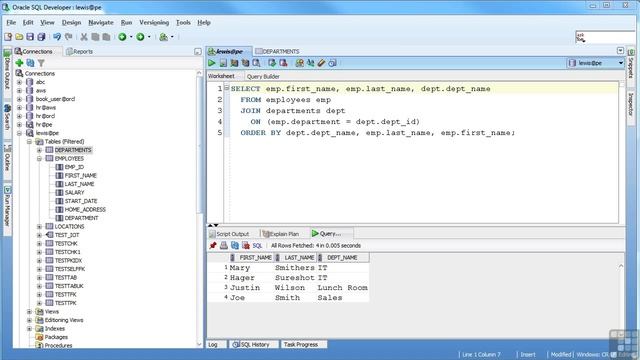Refresh the Connections tree
The height and width of the screenshot is (360, 640).
click(x=30, y=63)
